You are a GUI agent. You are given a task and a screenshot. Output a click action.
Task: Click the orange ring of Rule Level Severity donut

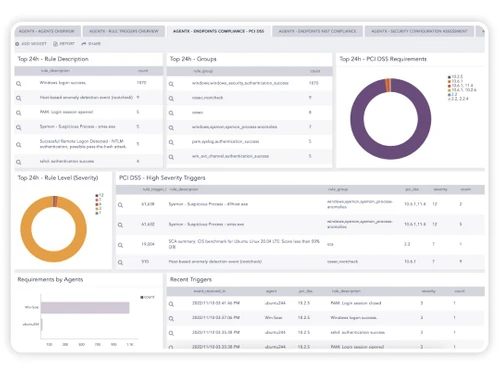coord(53,256)
